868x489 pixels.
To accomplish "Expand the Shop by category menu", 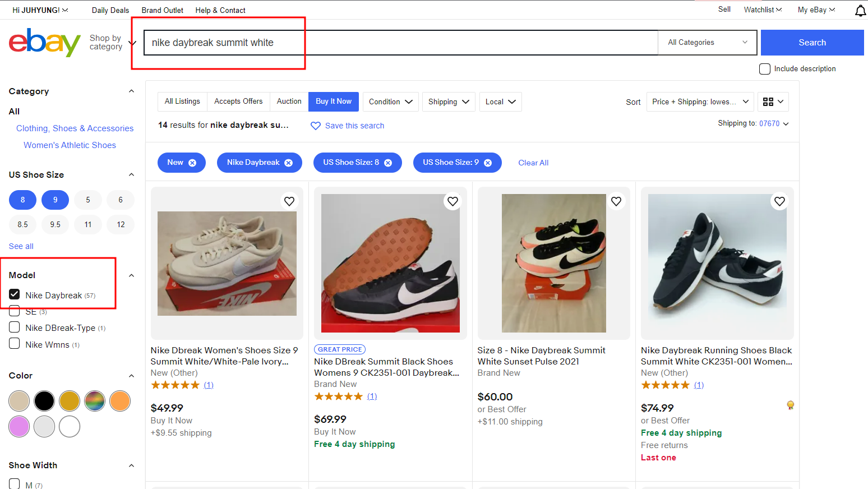I will 112,43.
